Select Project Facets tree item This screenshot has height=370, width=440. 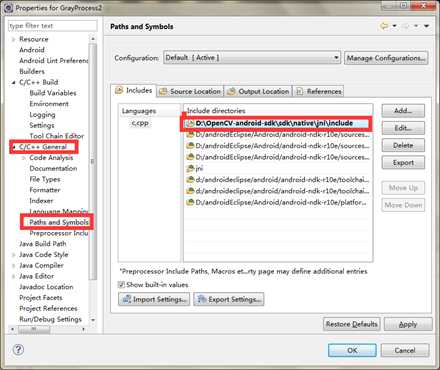[41, 298]
